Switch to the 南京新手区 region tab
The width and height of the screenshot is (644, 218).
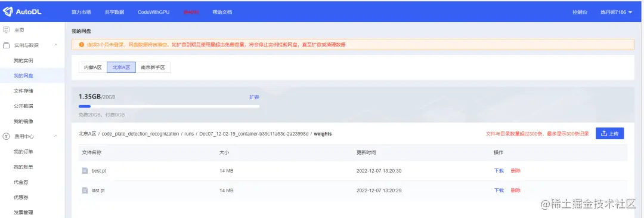[153, 67]
